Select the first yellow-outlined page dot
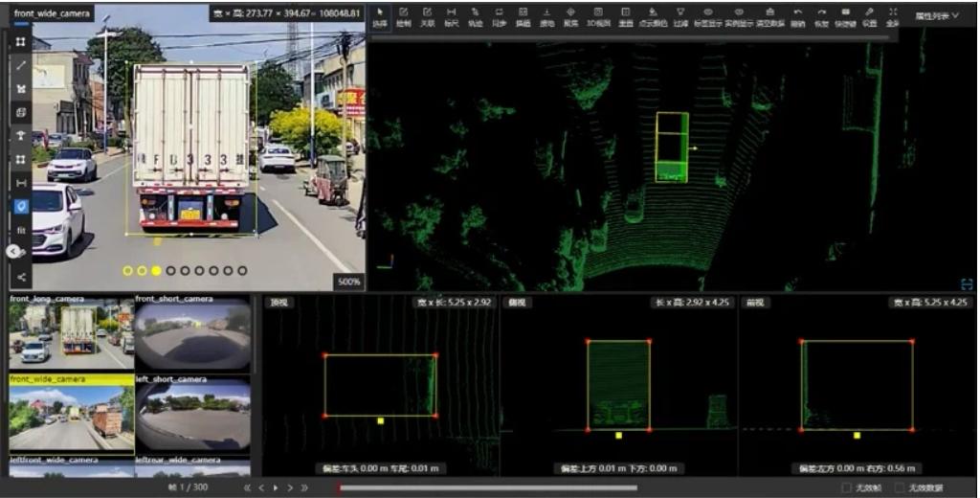Viewport: 980px width, 498px height. click(x=127, y=271)
